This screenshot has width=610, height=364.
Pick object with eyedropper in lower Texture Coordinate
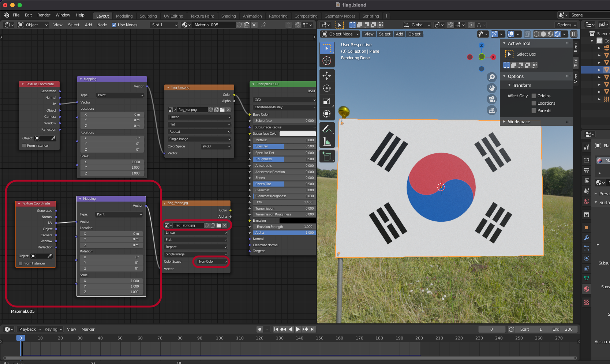50,256
